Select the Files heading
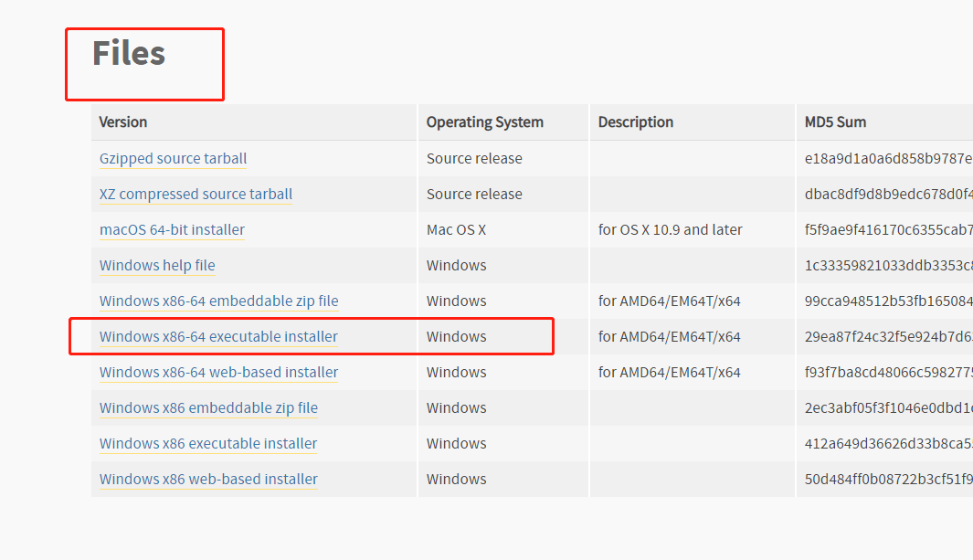The image size is (973, 560). (129, 53)
